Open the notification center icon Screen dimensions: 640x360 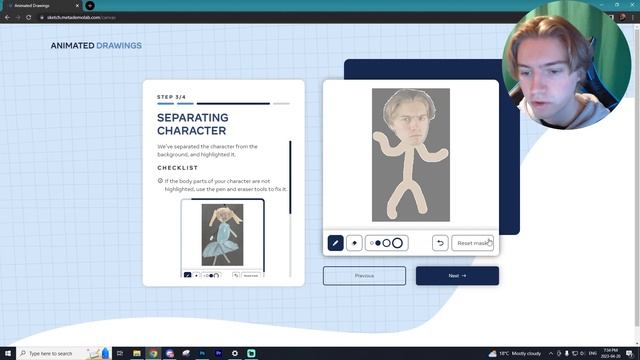tap(630, 353)
